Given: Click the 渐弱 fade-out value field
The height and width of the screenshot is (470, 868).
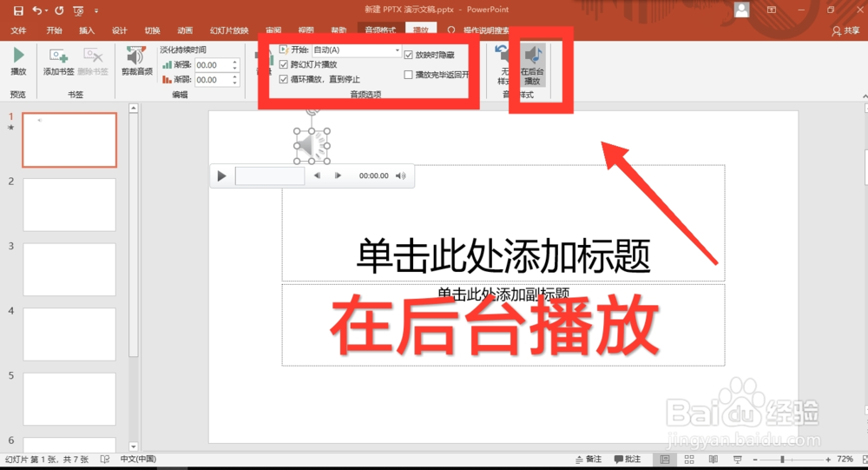Looking at the screenshot, I should pyautogui.click(x=213, y=80).
